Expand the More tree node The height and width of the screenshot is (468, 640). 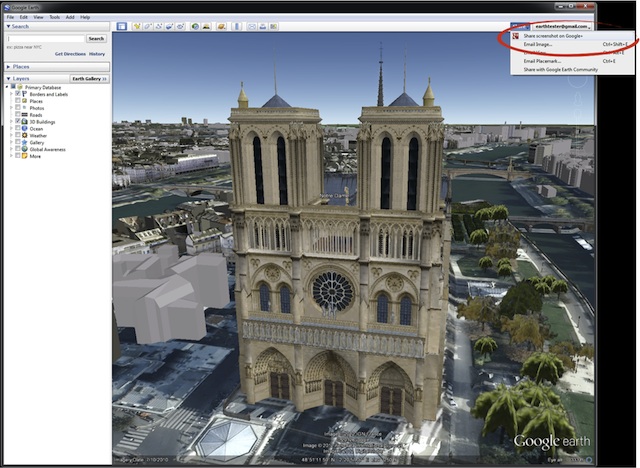point(11,156)
